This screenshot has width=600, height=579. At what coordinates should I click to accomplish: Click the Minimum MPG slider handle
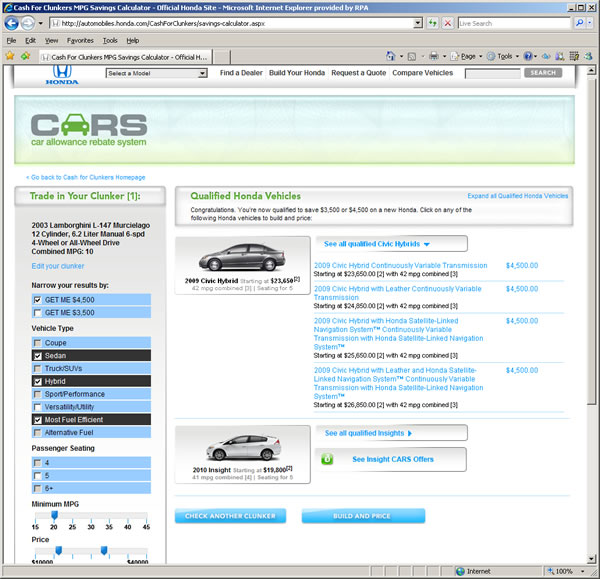tap(54, 515)
